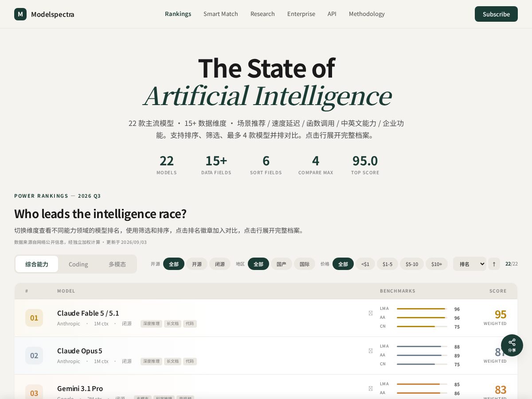Click the 95 weighted score value
The width and height of the screenshot is (532, 399).
[x=501, y=314]
